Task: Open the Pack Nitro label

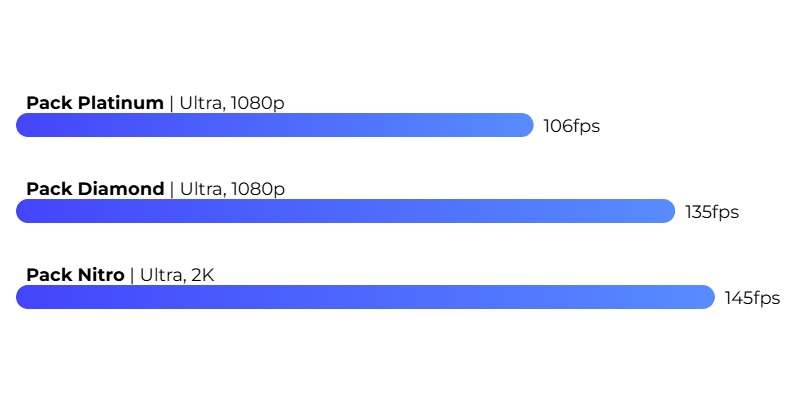Action: (x=76, y=275)
